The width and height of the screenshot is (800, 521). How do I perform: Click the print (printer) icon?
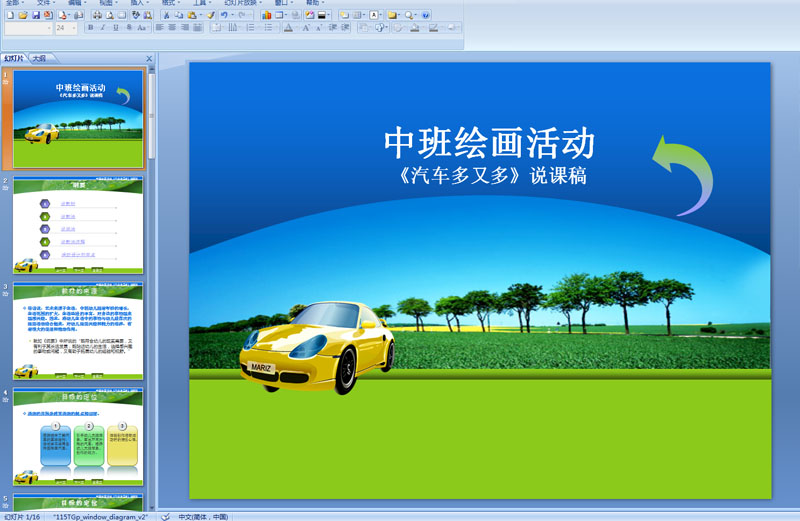point(97,15)
